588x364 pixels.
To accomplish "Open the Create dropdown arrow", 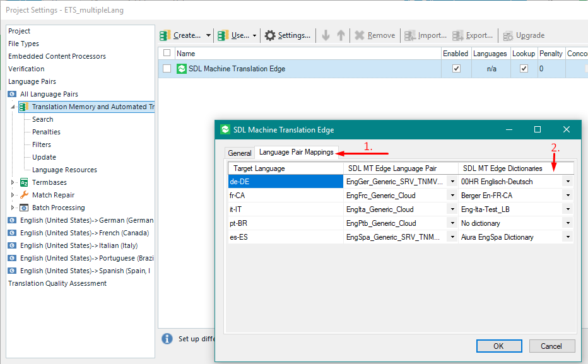I will [x=208, y=35].
